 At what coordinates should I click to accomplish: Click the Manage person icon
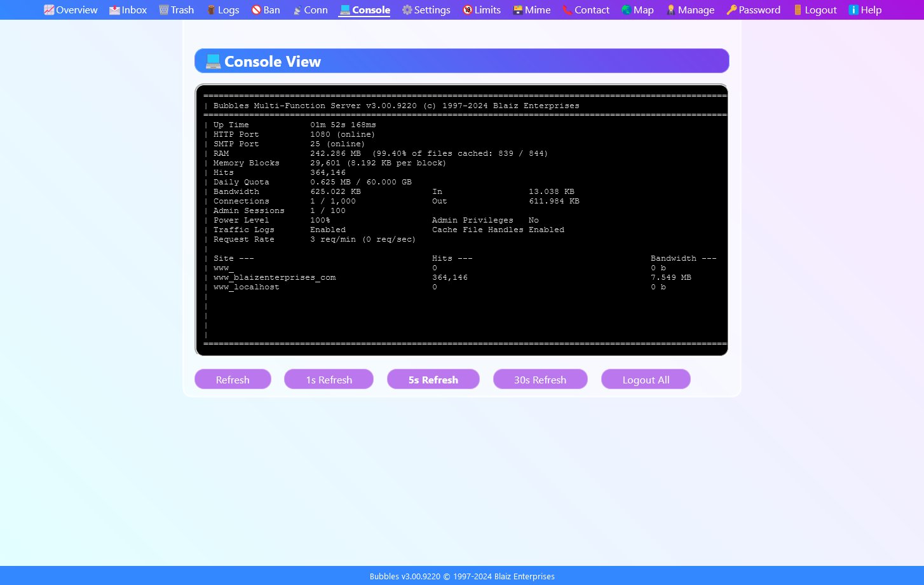[x=671, y=10]
